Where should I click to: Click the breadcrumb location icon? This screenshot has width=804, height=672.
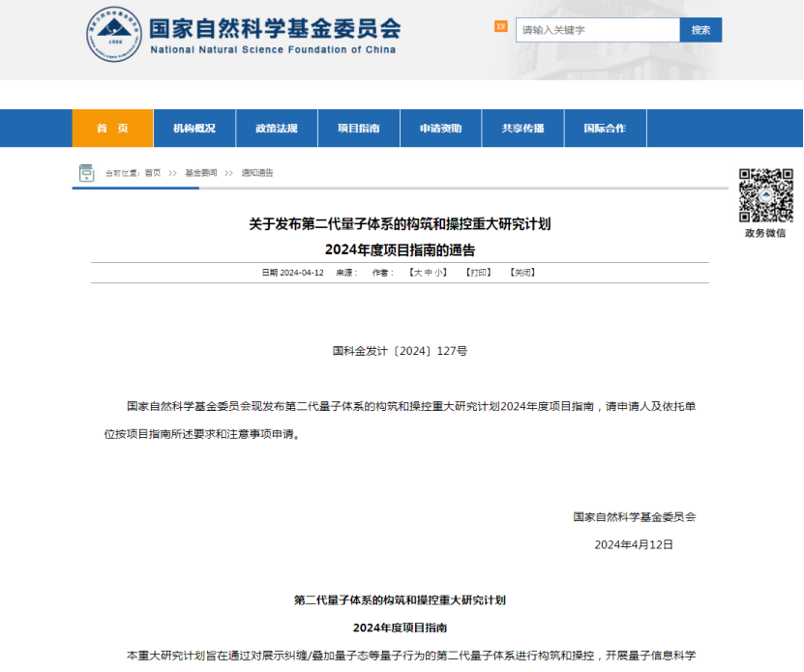(86, 173)
